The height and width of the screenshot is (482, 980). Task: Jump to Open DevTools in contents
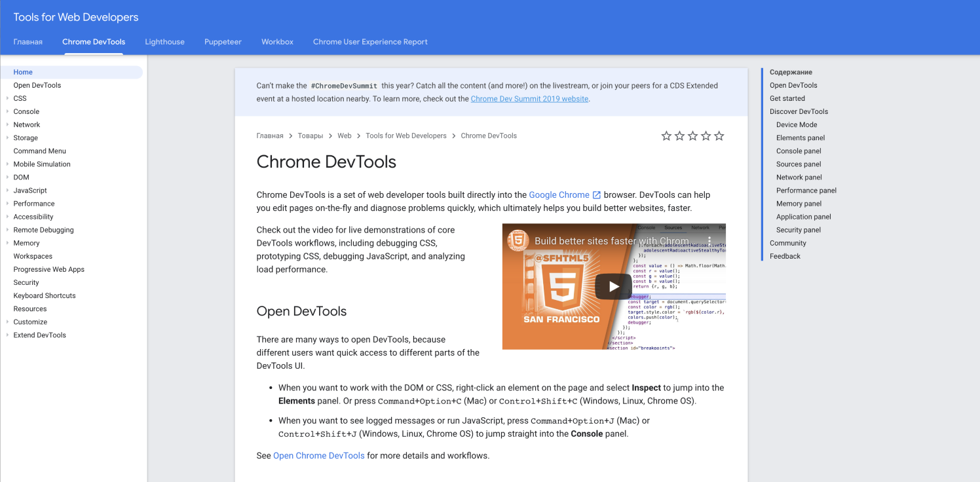point(793,85)
